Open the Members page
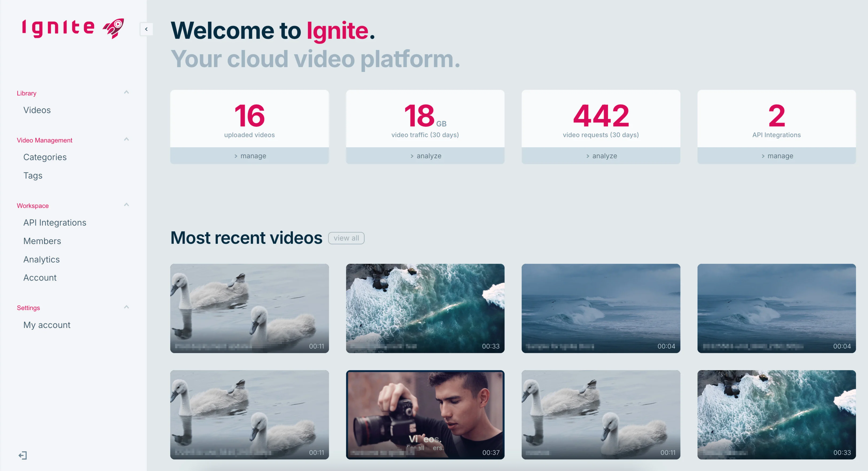The height and width of the screenshot is (471, 868). [x=42, y=241]
